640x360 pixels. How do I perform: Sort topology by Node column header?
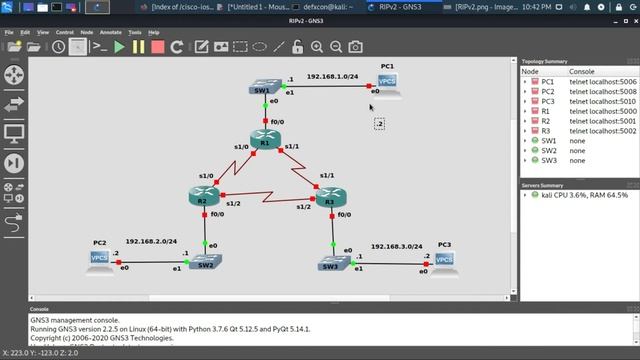pyautogui.click(x=544, y=71)
